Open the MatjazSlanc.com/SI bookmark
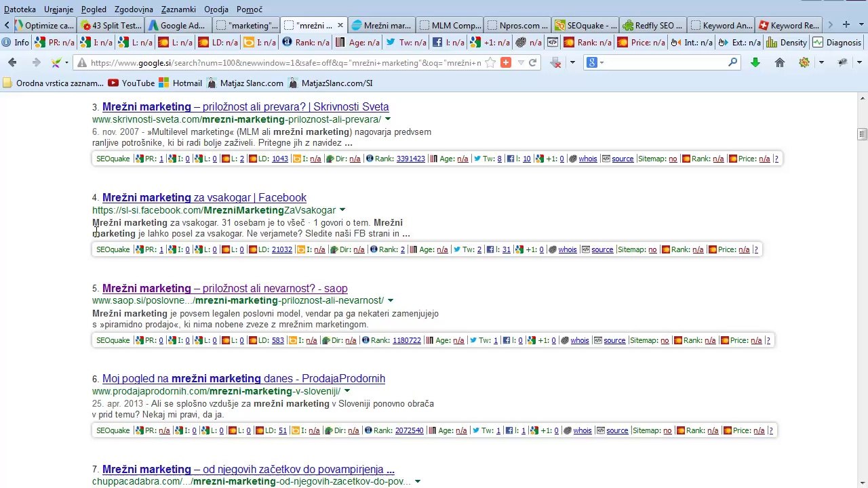Screen dimensions: 868x488 [x=330, y=83]
